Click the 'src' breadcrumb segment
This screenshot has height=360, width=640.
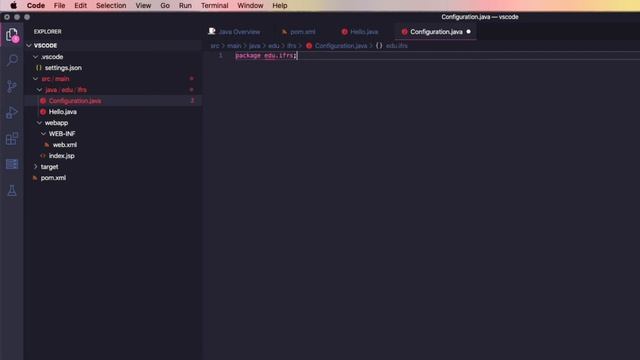pos(215,46)
